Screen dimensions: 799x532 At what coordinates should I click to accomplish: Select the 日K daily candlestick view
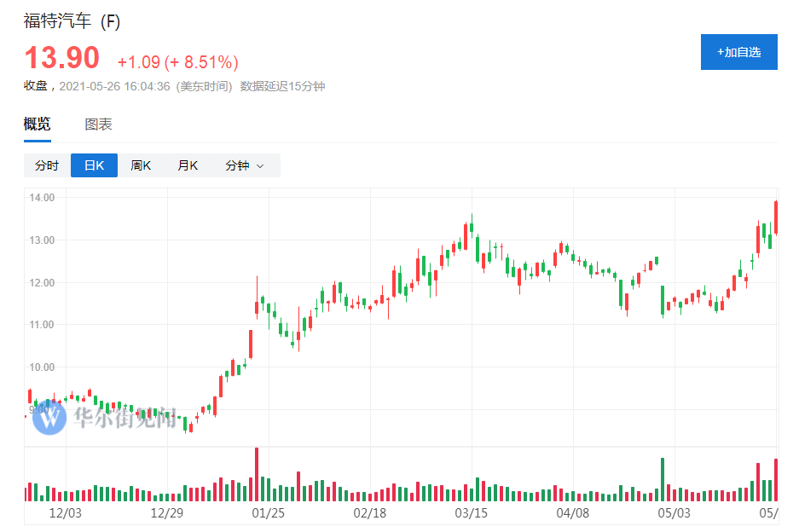pos(95,165)
